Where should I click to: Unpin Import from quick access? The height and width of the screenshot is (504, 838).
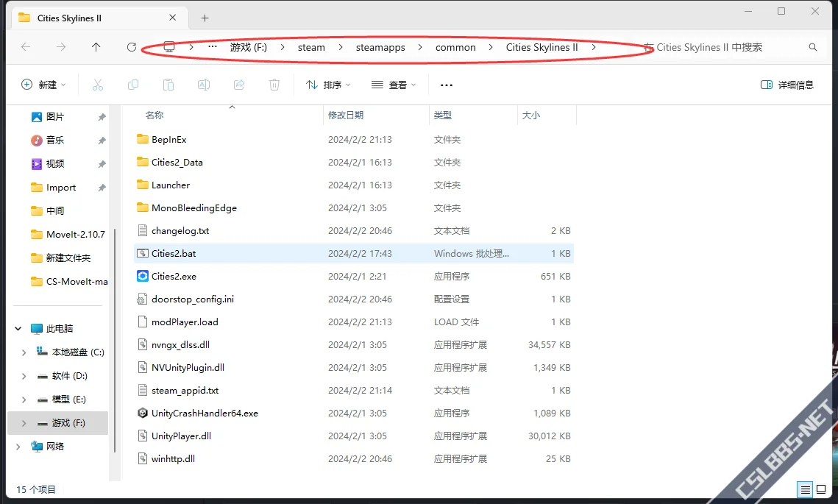click(102, 188)
